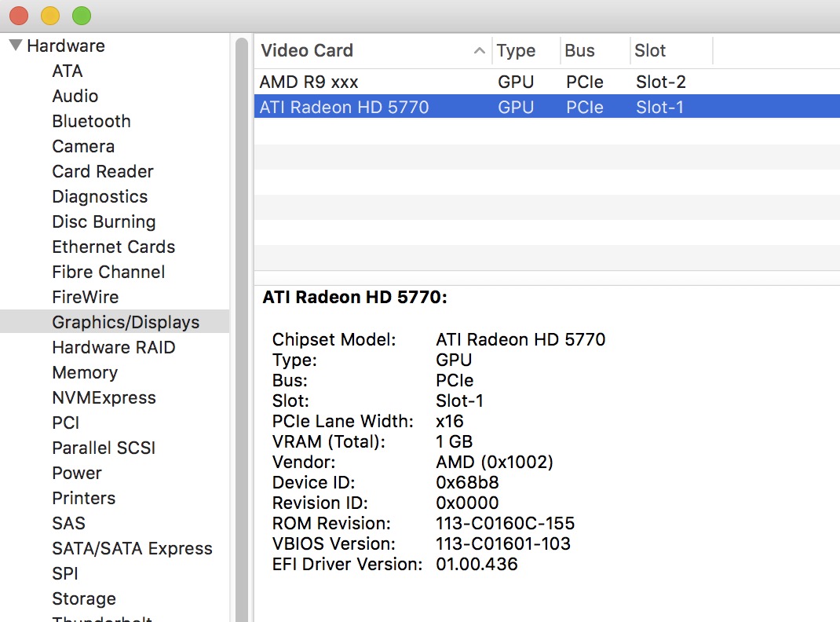Image resolution: width=840 pixels, height=622 pixels.
Task: Open Storage section in sidebar
Action: click(83, 598)
